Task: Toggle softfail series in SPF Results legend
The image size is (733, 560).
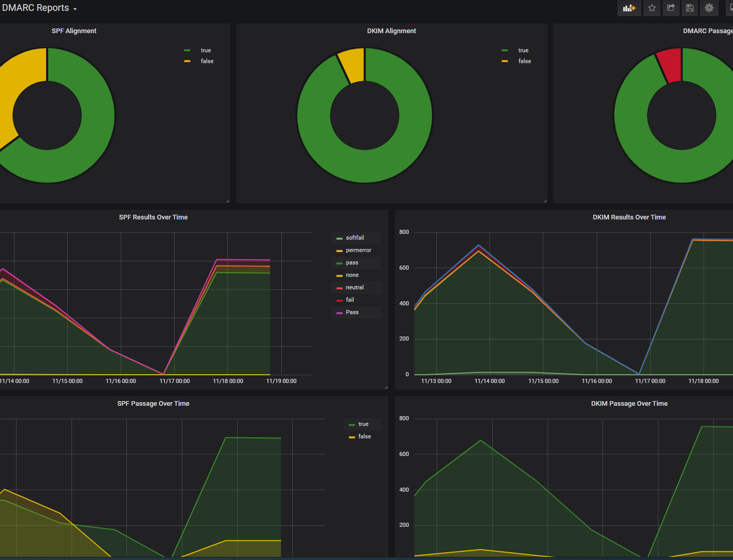Action: coord(355,238)
